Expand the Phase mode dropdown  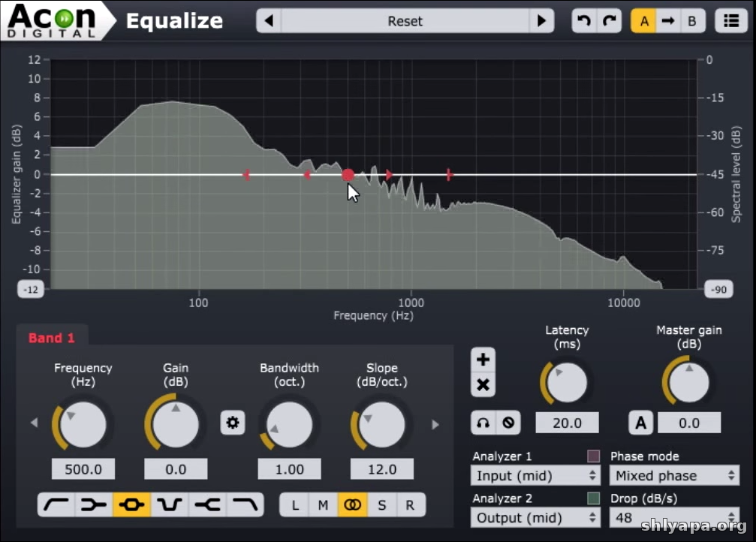click(673, 475)
